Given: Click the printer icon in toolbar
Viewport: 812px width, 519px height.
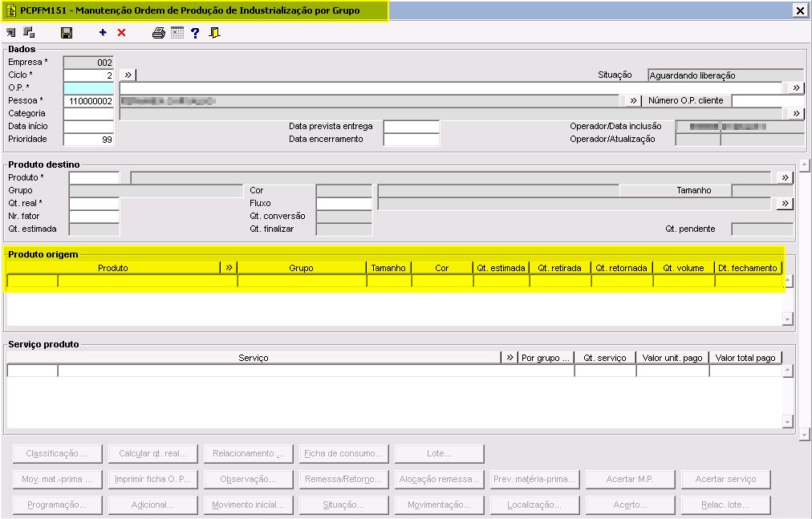Looking at the screenshot, I should coord(158,33).
